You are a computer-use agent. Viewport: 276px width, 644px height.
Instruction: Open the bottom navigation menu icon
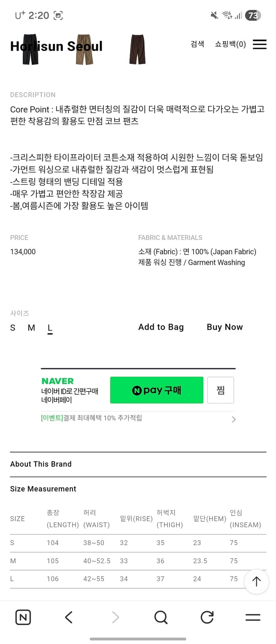(x=253, y=617)
